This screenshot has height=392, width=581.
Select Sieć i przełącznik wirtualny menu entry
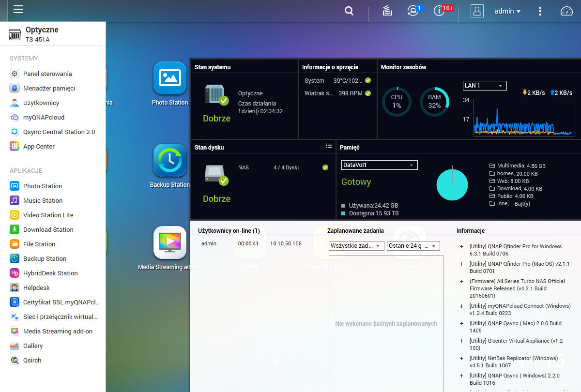pyautogui.click(x=53, y=317)
